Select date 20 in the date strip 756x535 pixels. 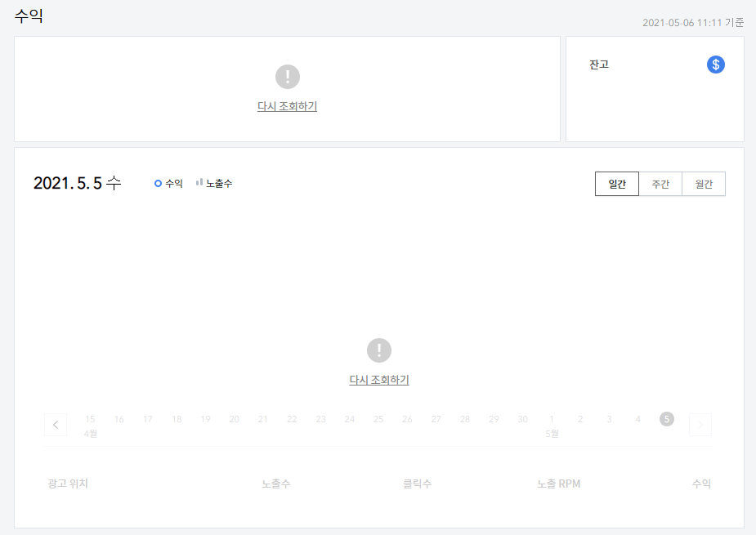tap(235, 419)
